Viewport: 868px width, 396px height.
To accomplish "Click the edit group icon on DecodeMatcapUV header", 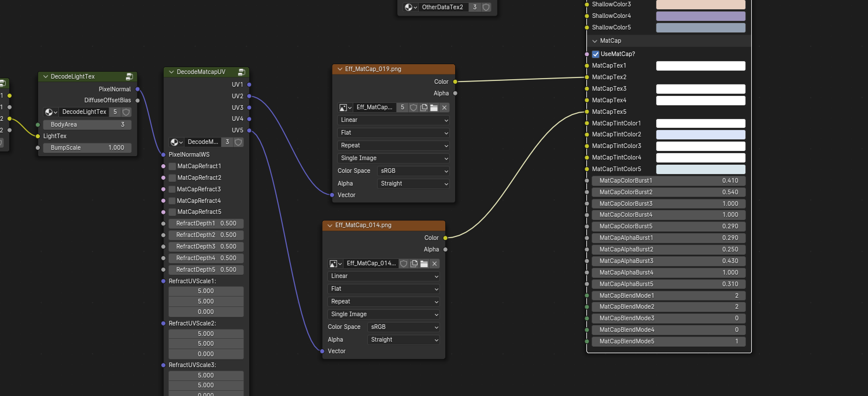I will click(x=242, y=72).
